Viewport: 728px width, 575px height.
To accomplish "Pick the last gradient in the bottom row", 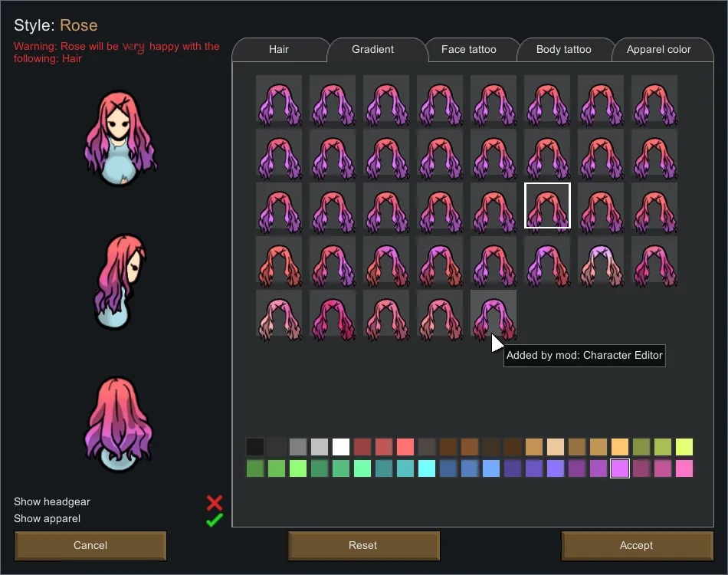I will coord(494,313).
